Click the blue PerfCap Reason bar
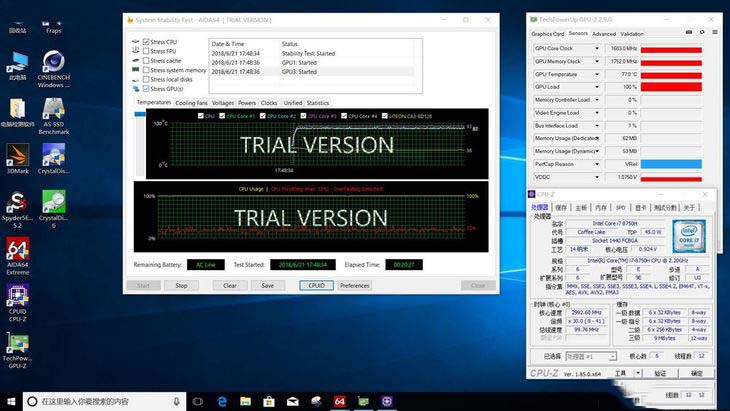Screen dimensions: 730x411 [x=671, y=164]
